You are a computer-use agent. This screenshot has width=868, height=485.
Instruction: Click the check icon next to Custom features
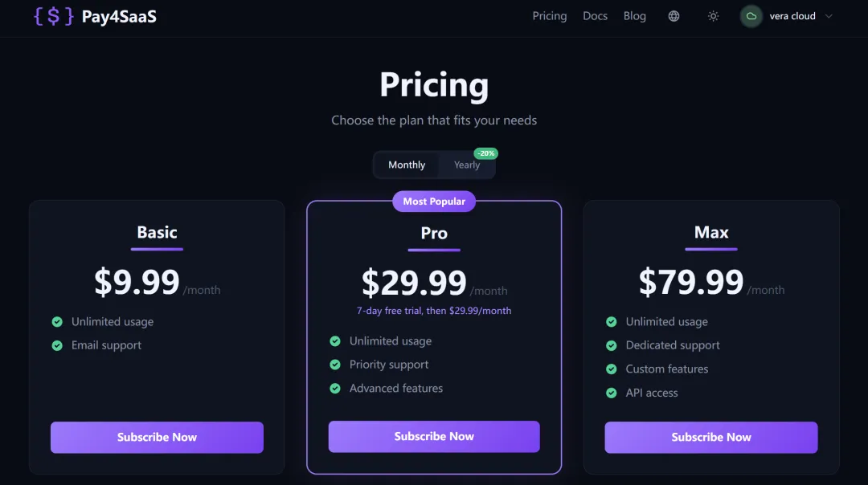click(x=611, y=369)
